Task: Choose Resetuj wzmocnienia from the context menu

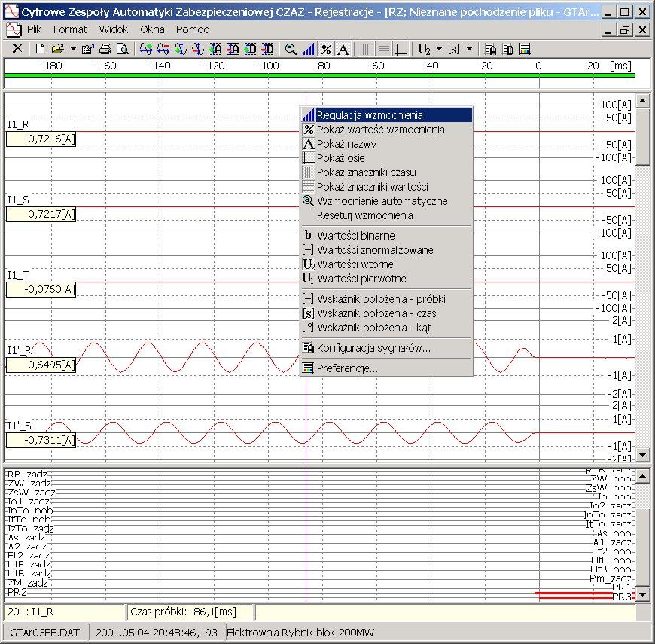Action: coord(387,215)
